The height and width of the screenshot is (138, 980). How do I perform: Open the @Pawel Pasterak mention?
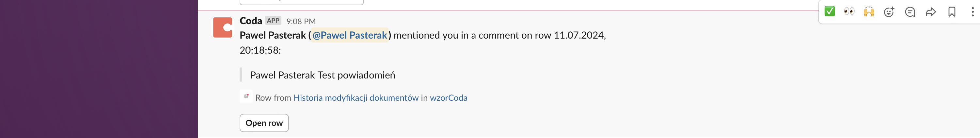(x=350, y=35)
